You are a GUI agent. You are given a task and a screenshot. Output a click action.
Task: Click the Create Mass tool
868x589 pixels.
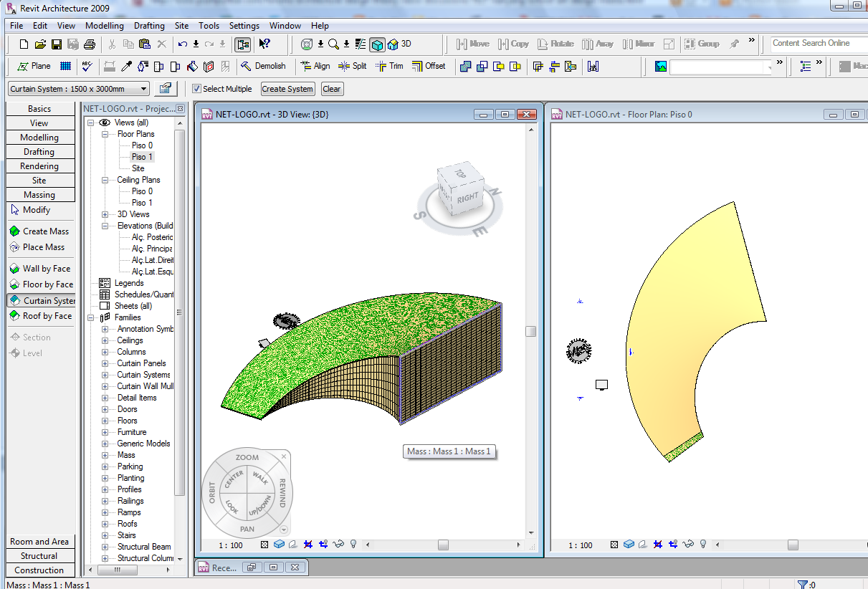tap(39, 231)
